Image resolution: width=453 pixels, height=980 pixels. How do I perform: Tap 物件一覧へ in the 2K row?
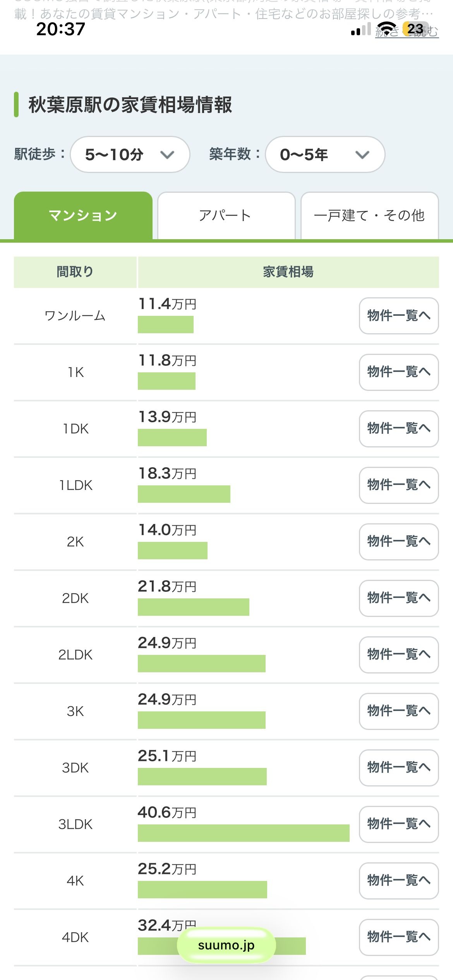399,541
